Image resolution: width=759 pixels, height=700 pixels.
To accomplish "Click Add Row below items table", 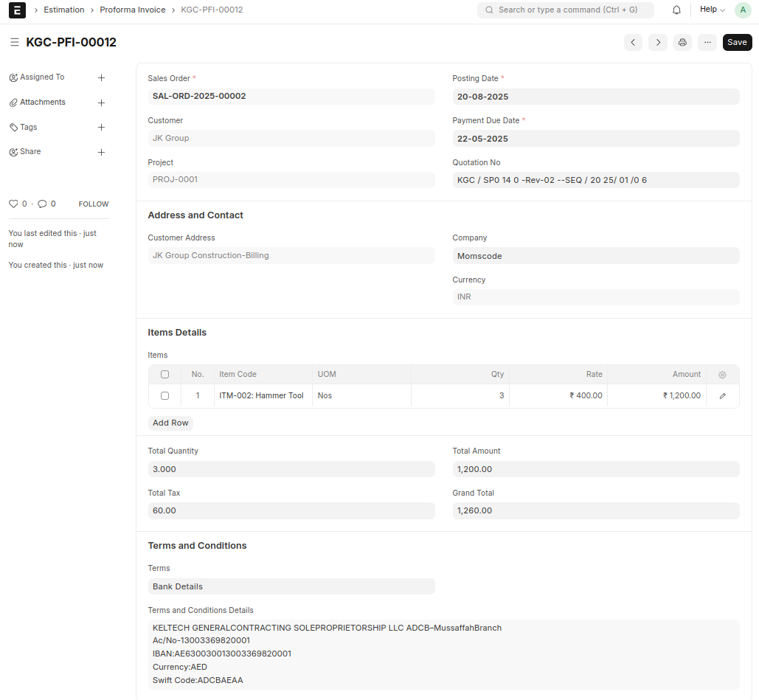I will pos(170,423).
